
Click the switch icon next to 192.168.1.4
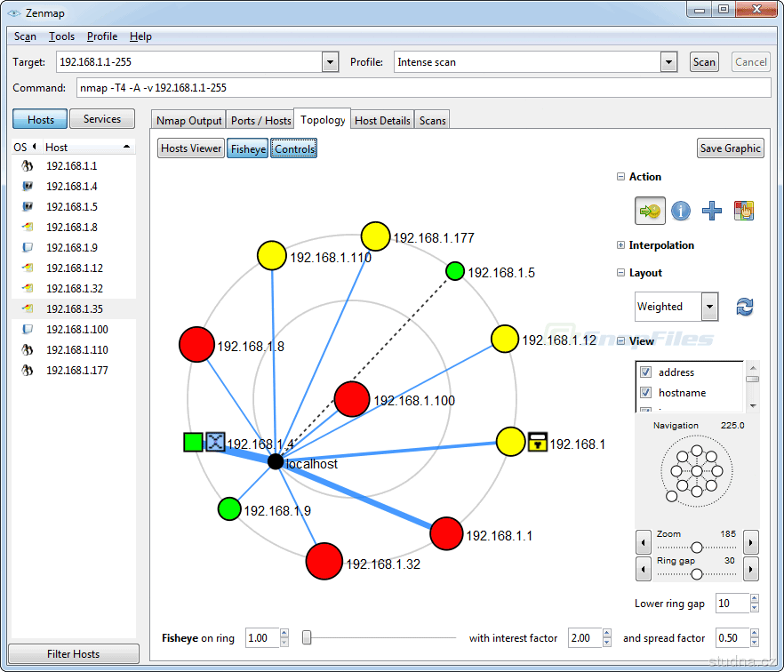pyautogui.click(x=216, y=442)
